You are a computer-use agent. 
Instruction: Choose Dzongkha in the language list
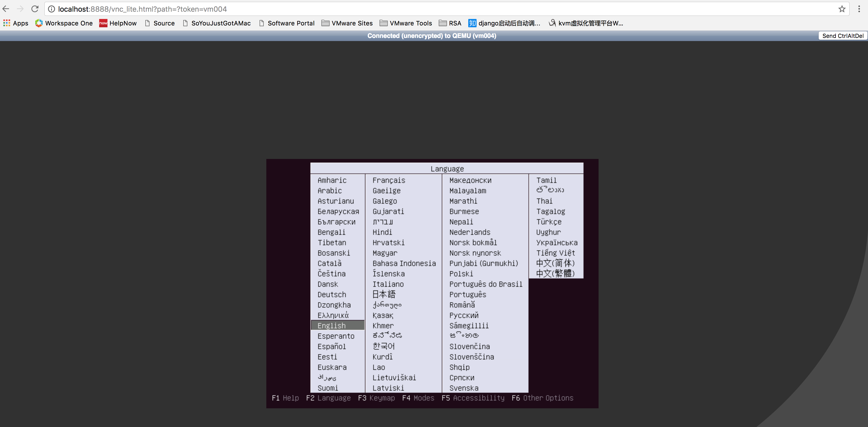(x=334, y=305)
